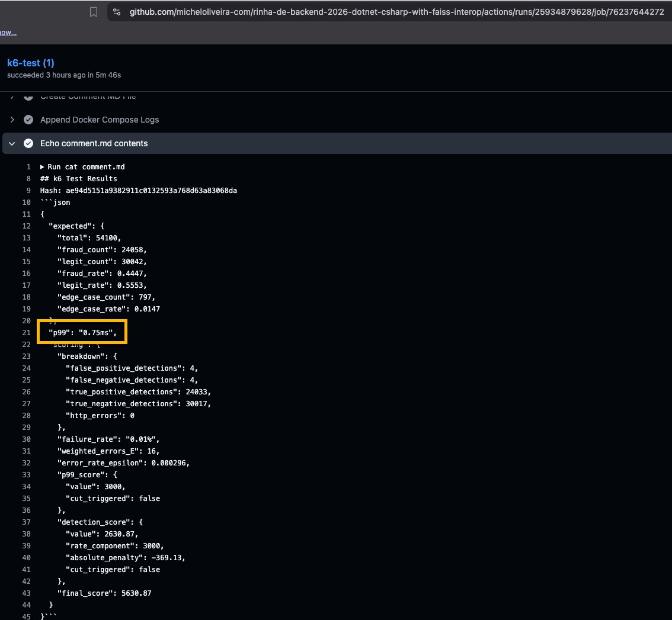This screenshot has height=620, width=672.
Task: Click the "rate_component": 3000 line
Action: pyautogui.click(x=115, y=546)
